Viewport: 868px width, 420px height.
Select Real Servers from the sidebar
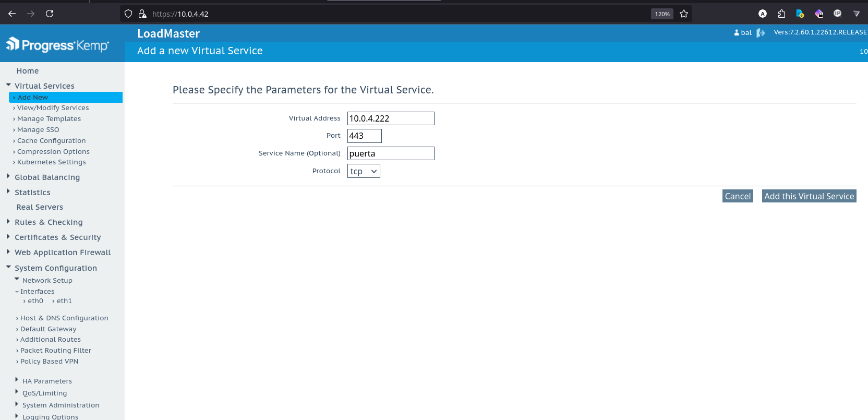(x=40, y=207)
